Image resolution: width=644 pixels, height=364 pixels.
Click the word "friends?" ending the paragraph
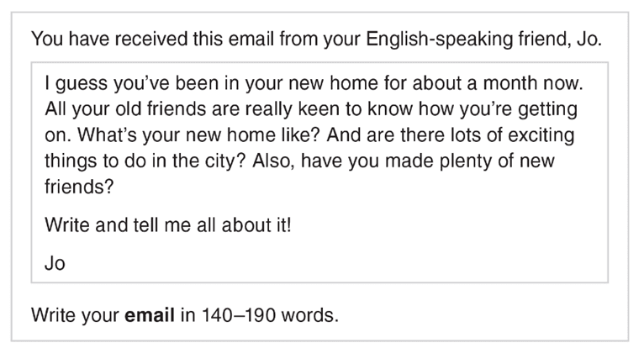click(x=78, y=187)
